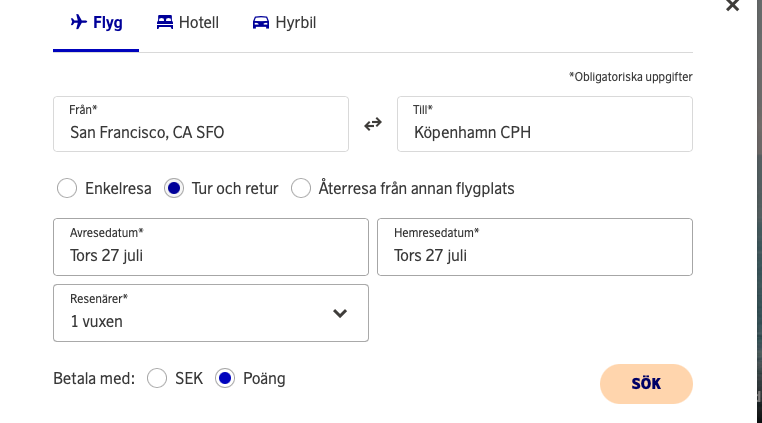Switch to the Hyrbil tab

(x=297, y=22)
